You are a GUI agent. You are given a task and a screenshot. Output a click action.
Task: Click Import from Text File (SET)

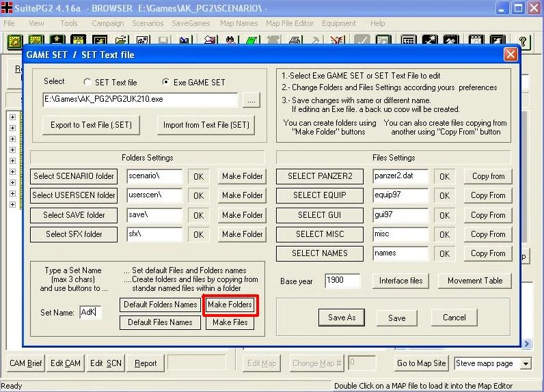(x=206, y=125)
